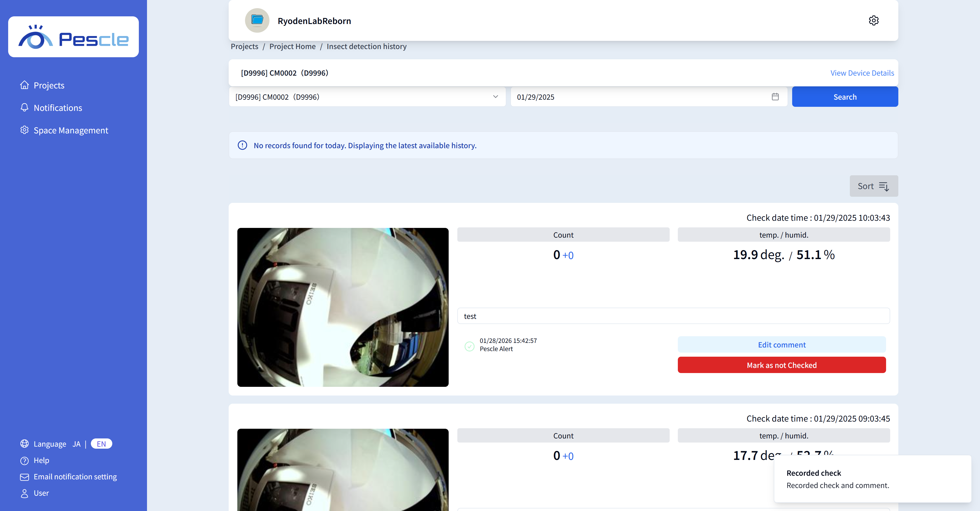Click the RyodenLabReborn folder avatar icon
The width and height of the screenshot is (980, 511).
[x=257, y=20]
